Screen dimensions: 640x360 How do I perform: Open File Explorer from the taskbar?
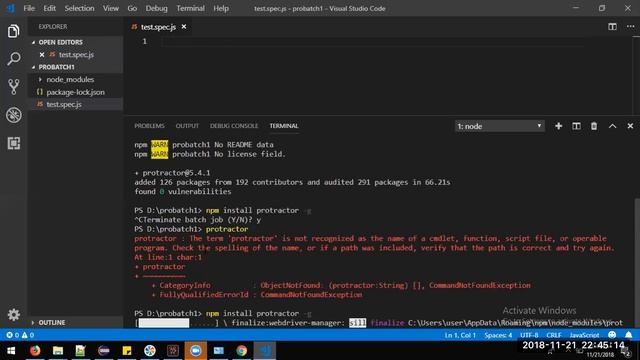pos(58,351)
